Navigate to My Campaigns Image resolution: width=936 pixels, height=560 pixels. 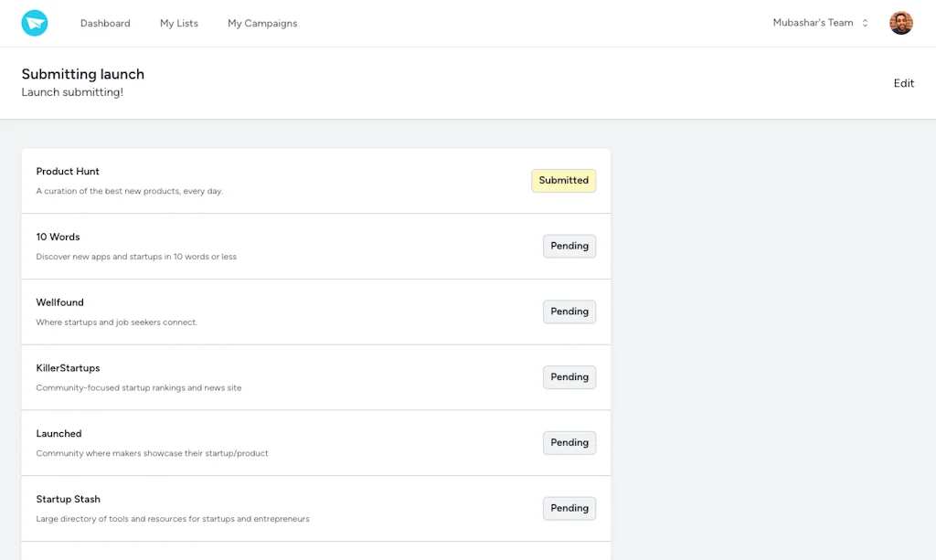pyautogui.click(x=262, y=23)
